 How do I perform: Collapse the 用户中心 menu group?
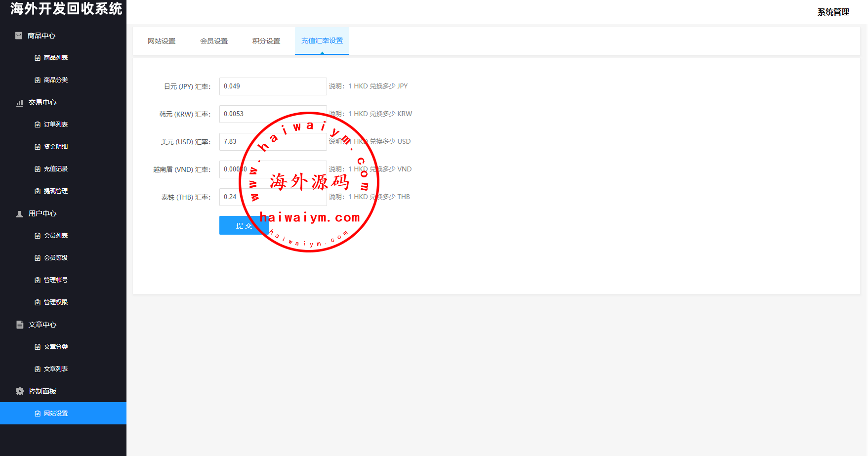click(x=42, y=213)
